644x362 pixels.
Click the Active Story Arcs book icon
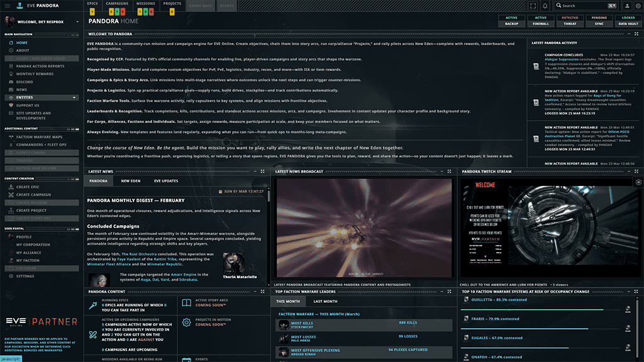click(x=186, y=303)
